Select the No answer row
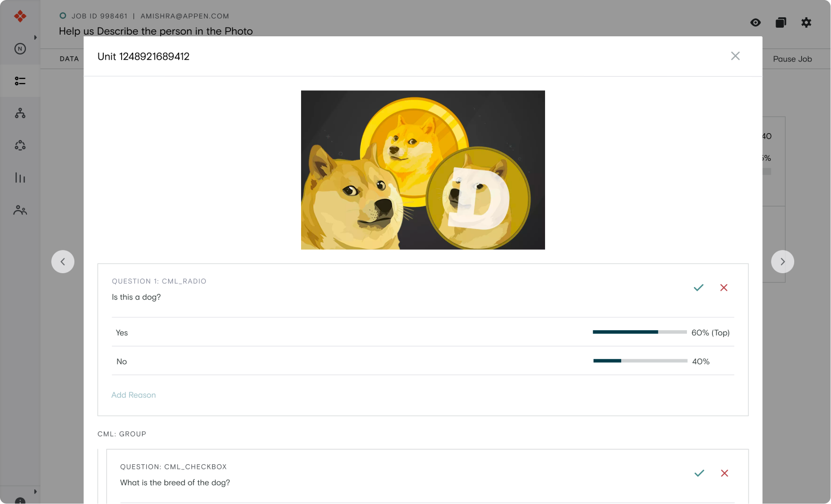831x504 pixels. coord(423,361)
